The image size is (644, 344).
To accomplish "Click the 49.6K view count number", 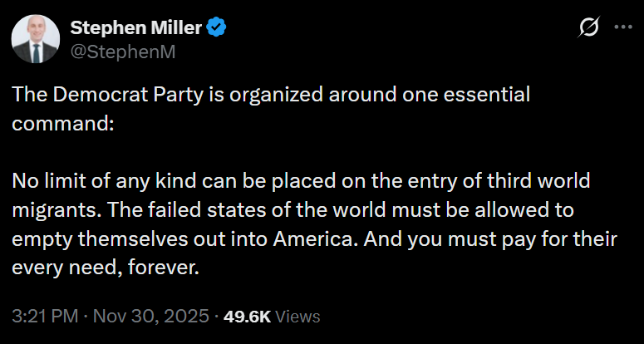I will tap(248, 317).
